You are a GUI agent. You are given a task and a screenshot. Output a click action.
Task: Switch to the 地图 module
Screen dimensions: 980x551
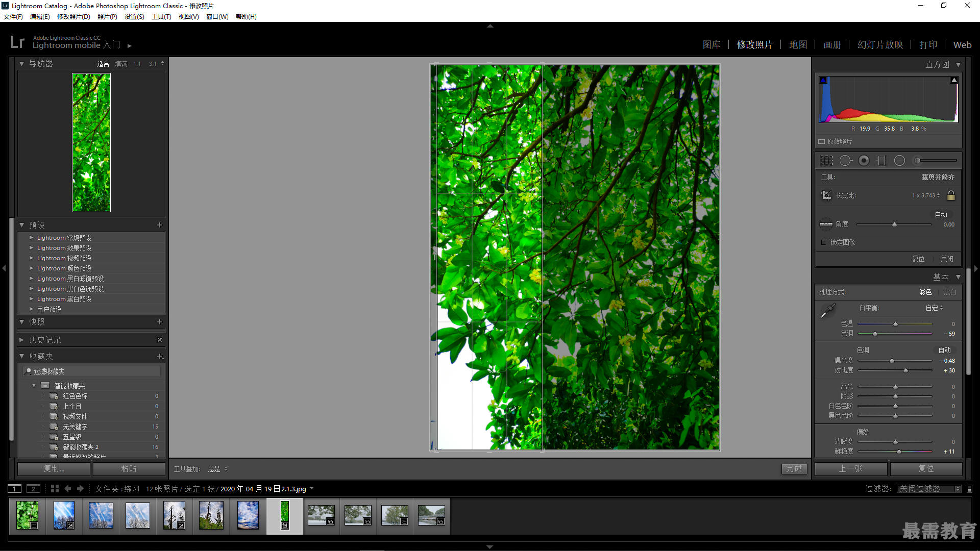[x=798, y=45]
